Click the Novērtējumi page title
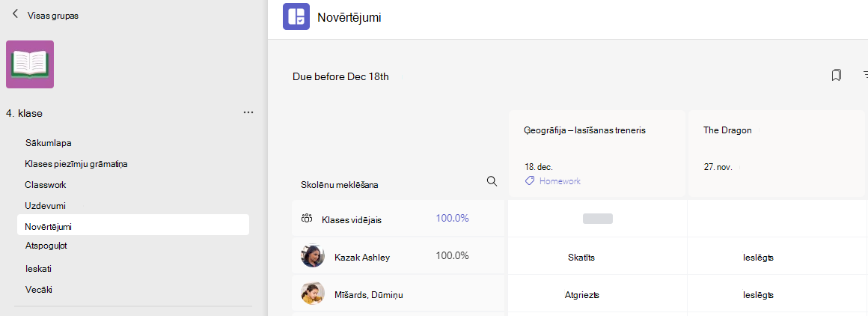Viewport: 868px width, 316px height. coord(349,17)
